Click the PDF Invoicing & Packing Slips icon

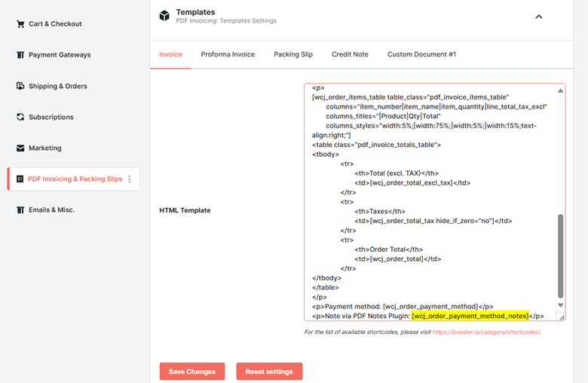point(20,179)
